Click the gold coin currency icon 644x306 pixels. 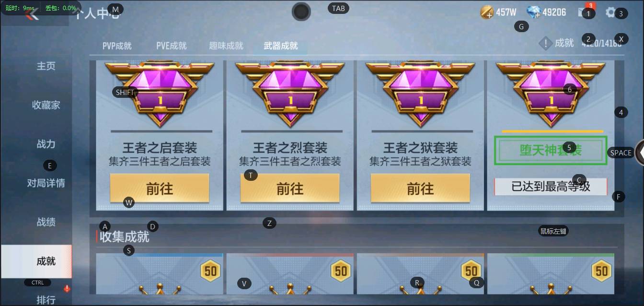487,12
